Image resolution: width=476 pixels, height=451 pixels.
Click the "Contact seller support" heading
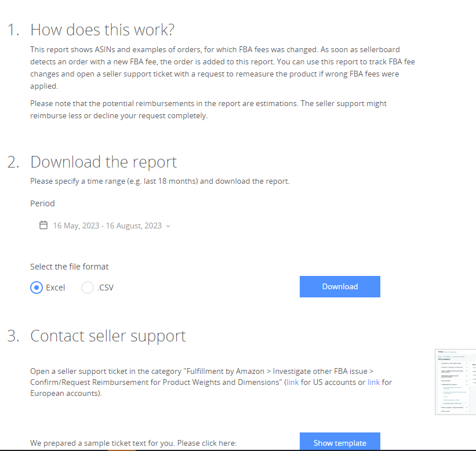click(x=108, y=336)
